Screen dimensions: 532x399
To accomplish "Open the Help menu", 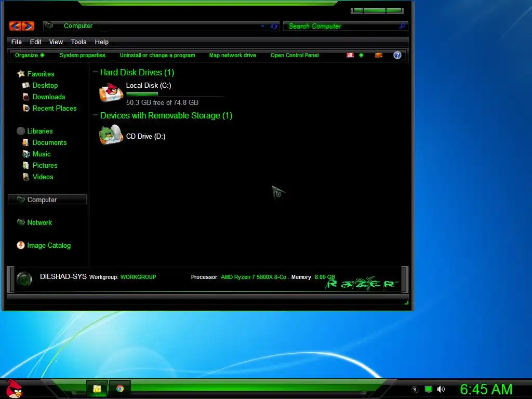I will (101, 42).
